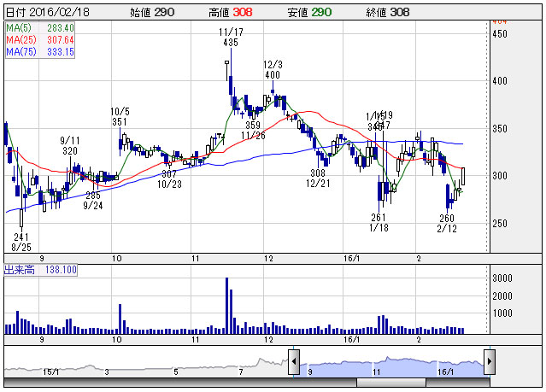
Task: Click the tallest volume bar in mid-November
Action: [227, 306]
